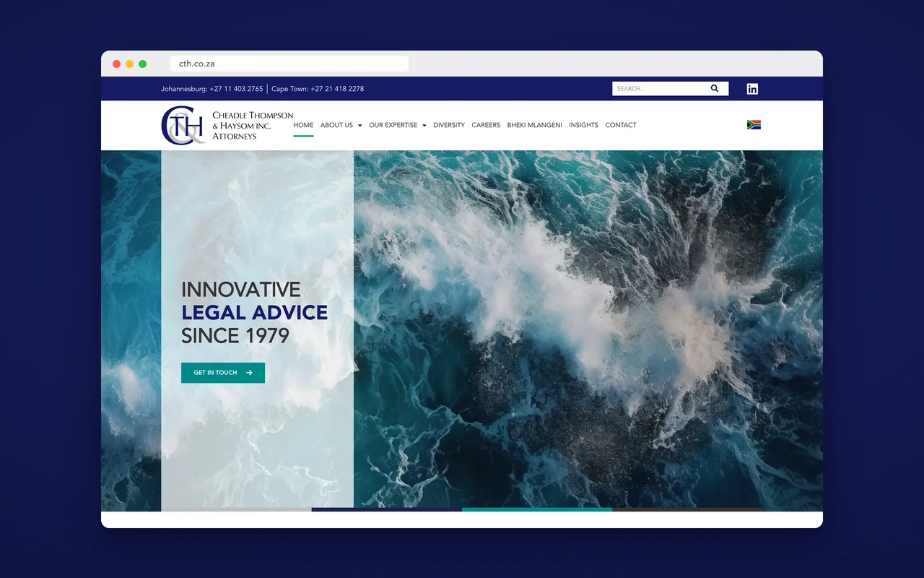
Task: Click the South African flag icon
Action: [x=754, y=125]
